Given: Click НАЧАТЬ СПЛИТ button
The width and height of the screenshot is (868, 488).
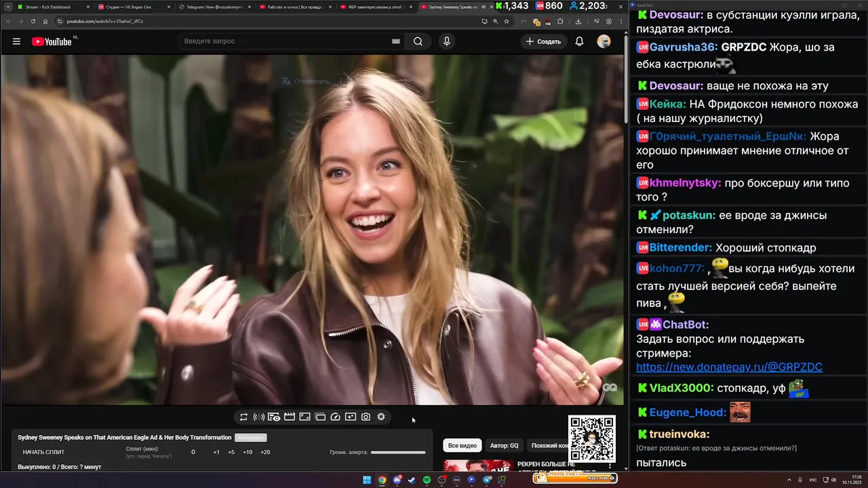Looking at the screenshot, I should pyautogui.click(x=43, y=452).
